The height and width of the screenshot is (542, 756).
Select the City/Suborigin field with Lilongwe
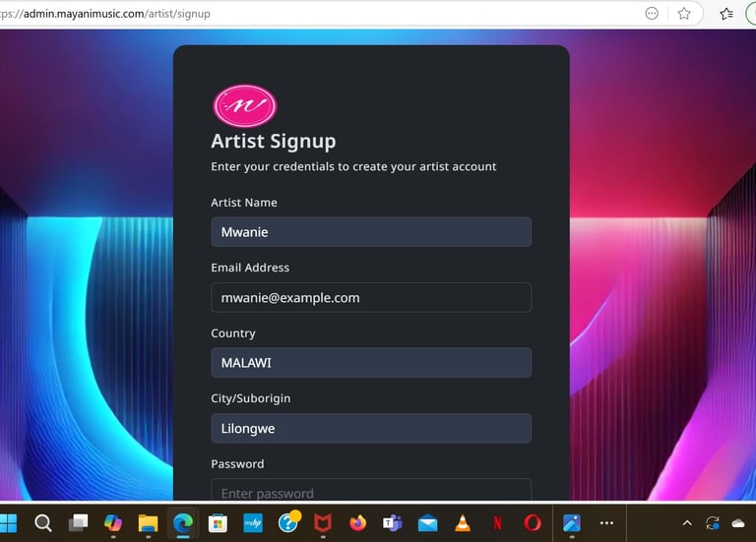tap(371, 428)
